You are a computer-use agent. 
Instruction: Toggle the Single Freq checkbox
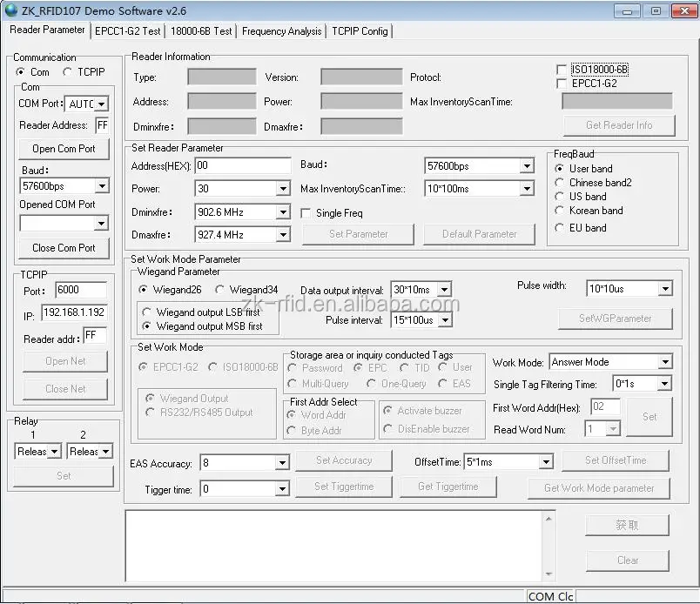tap(306, 213)
